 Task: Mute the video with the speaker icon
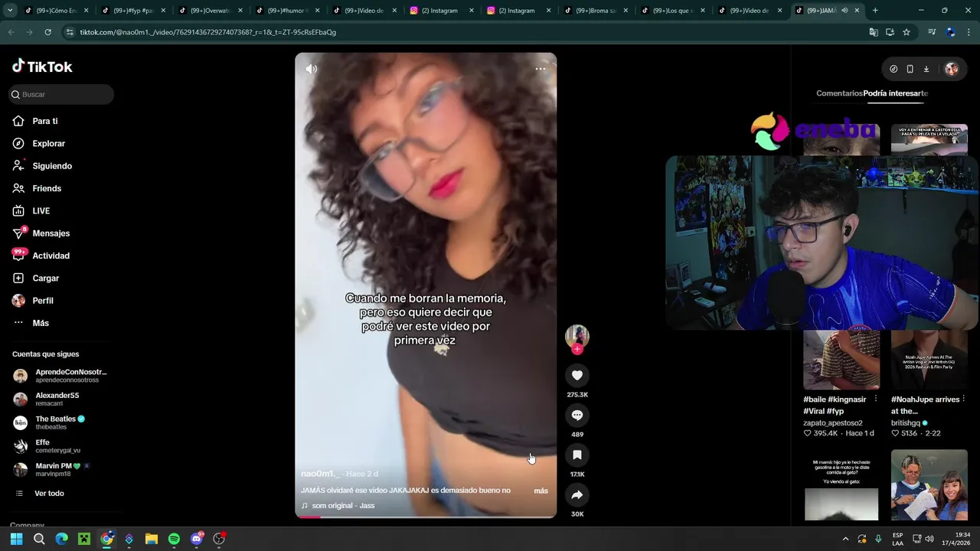[312, 69]
